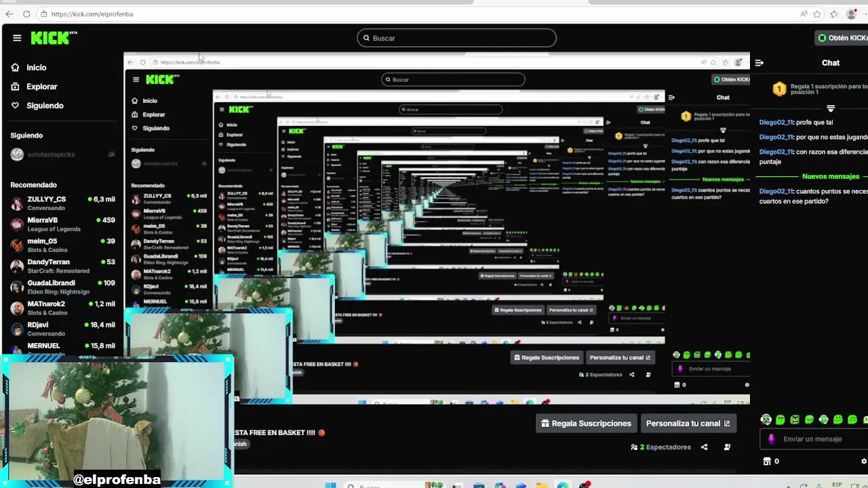
Task: Pick the third angry green emote
Action: [795, 420]
